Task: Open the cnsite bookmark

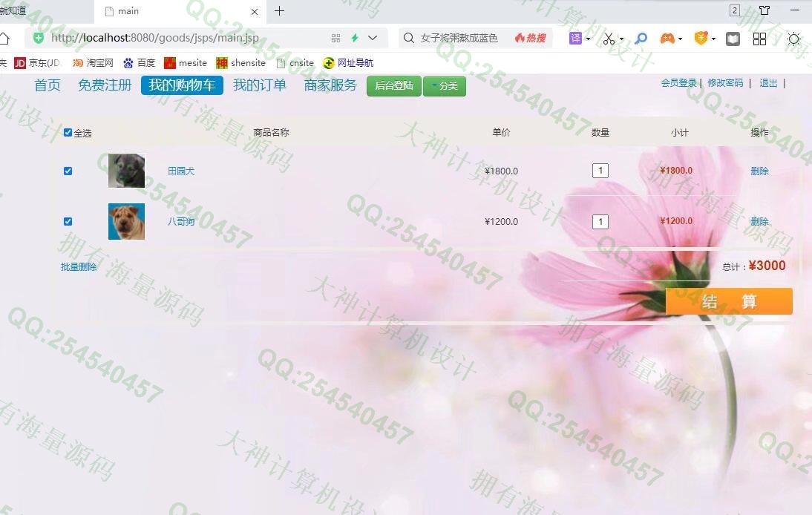Action: pyautogui.click(x=295, y=63)
